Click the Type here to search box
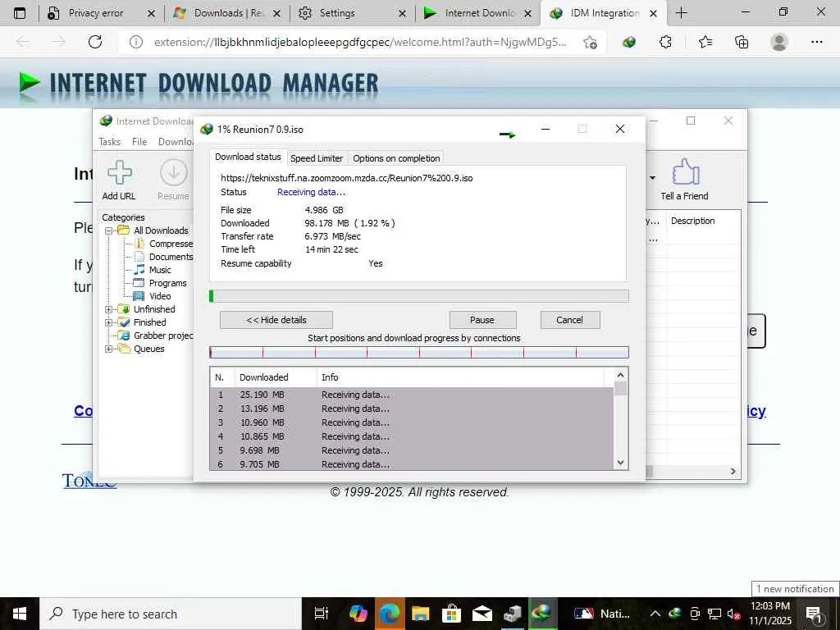The width and height of the screenshot is (840, 630). tap(171, 614)
